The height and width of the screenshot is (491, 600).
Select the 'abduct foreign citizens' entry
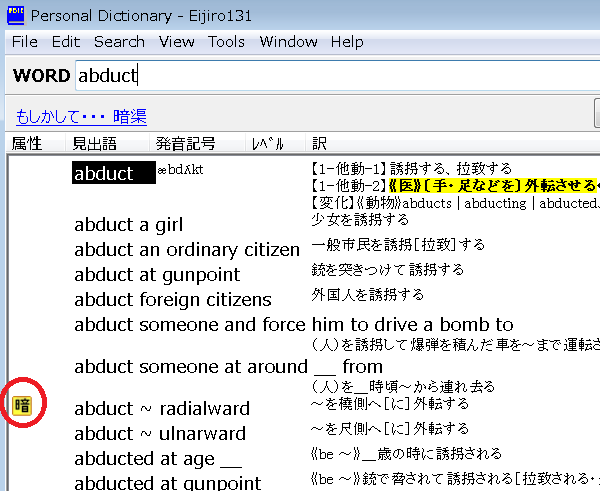[173, 300]
